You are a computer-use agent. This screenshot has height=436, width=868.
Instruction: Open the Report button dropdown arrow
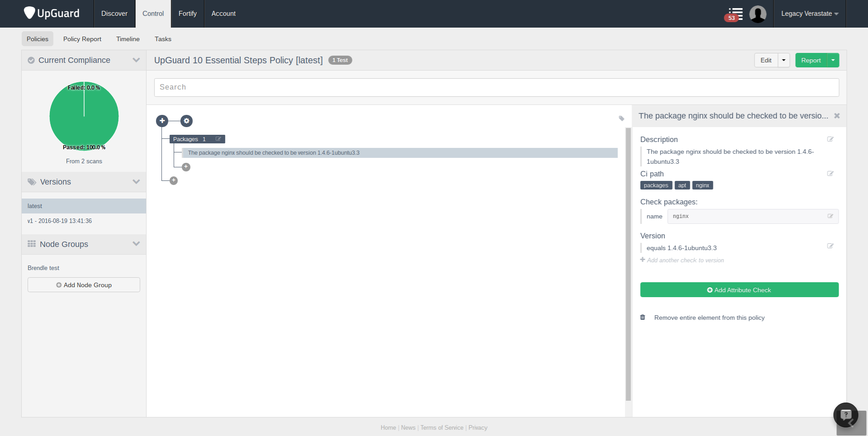pos(833,60)
